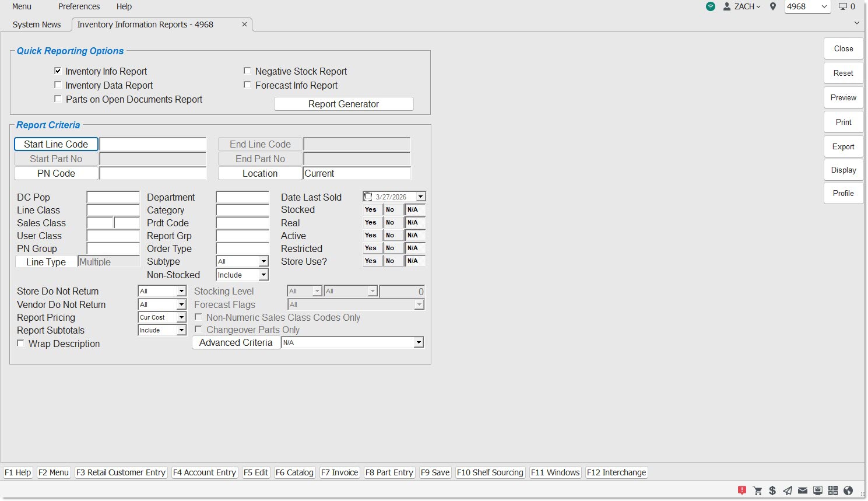Select Yes for the Stocked option

point(371,209)
